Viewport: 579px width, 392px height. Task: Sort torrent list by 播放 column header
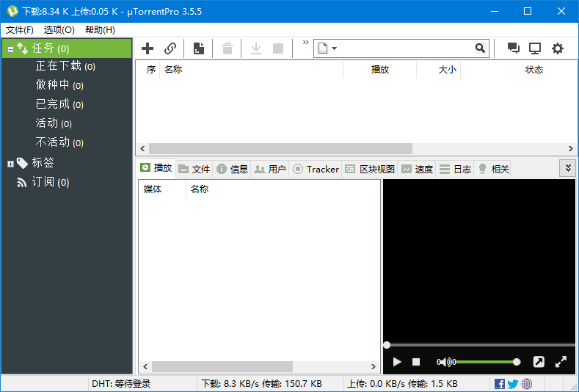380,70
